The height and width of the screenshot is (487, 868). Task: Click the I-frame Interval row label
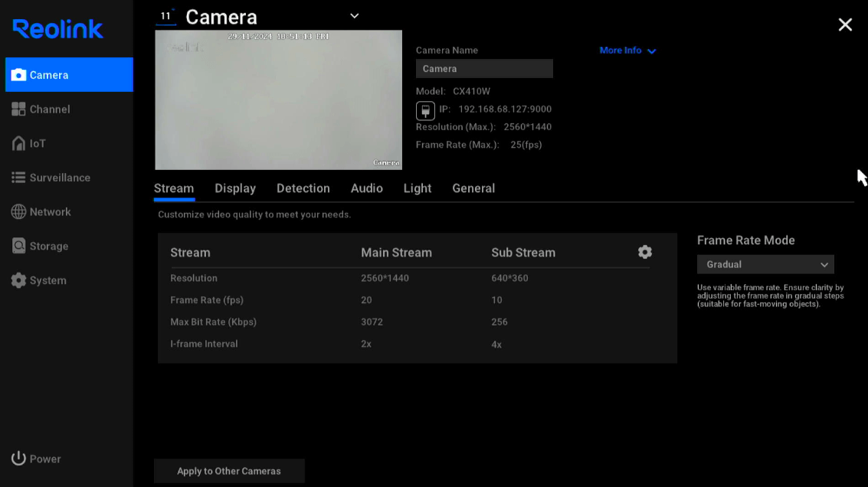click(x=204, y=345)
